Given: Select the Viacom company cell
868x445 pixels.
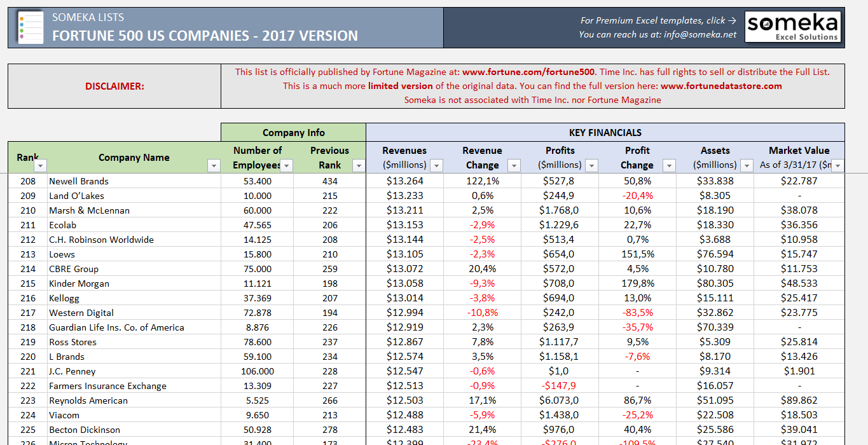Looking at the screenshot, I should [x=134, y=415].
